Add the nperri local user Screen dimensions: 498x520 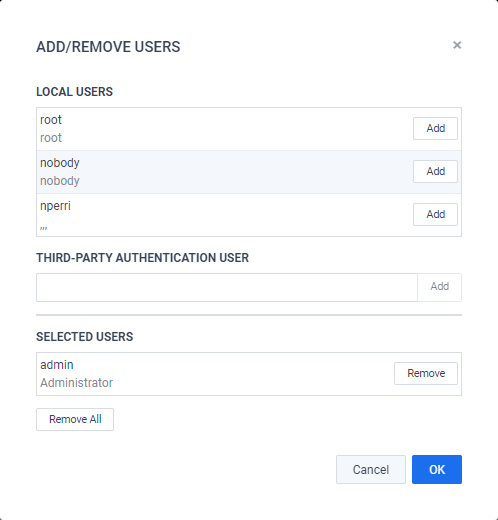point(435,214)
